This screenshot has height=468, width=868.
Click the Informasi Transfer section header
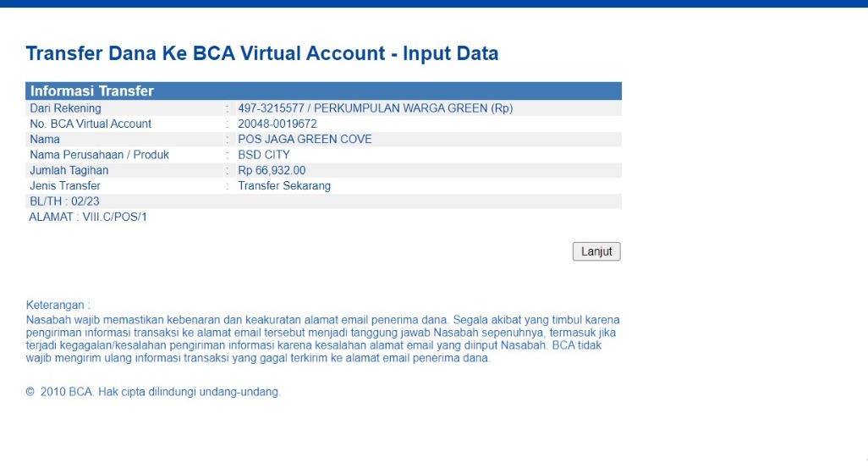[x=92, y=91]
